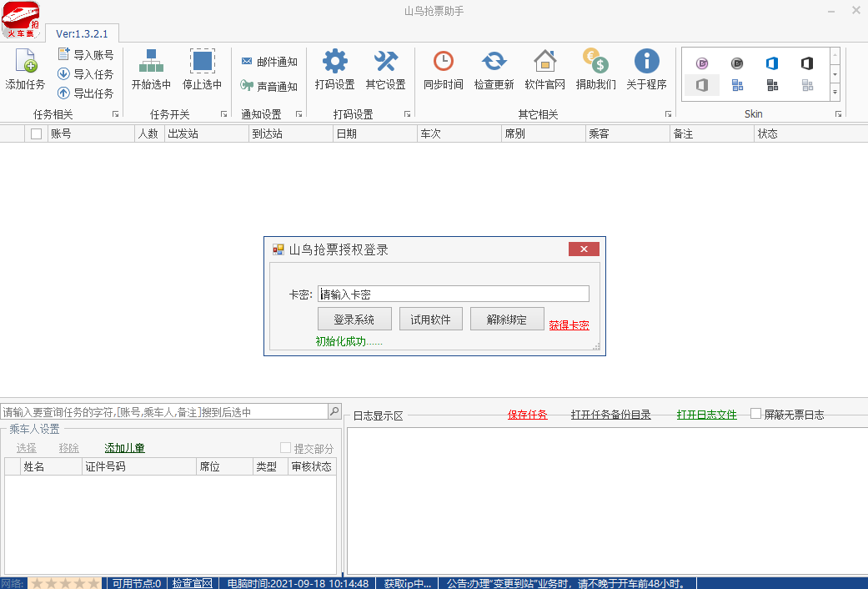Open 邮件通知 email notification settings

coord(269,62)
